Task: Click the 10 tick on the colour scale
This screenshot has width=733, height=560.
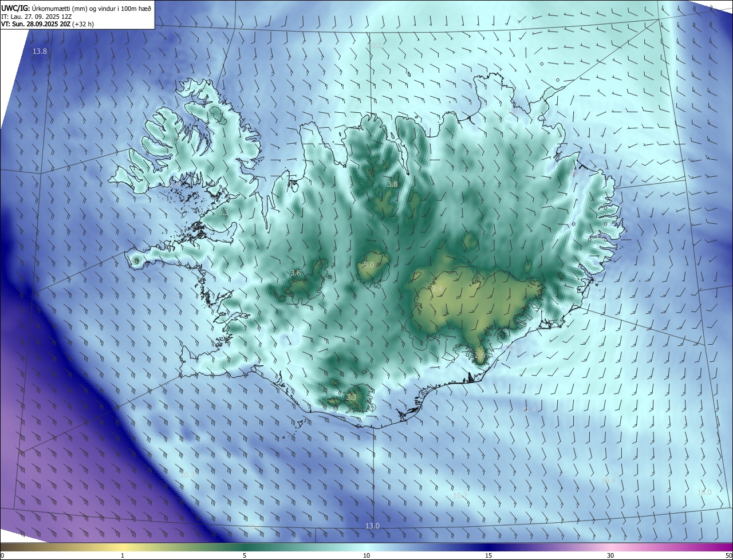Action: click(366, 555)
